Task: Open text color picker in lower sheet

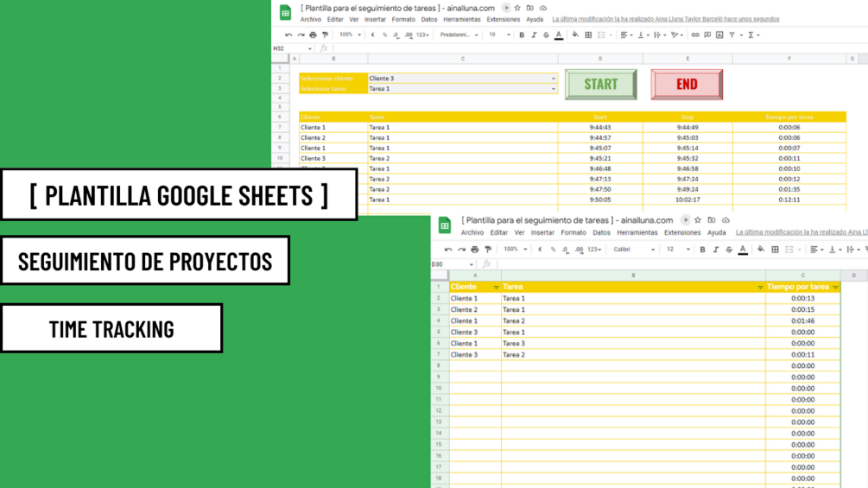Action: pyautogui.click(x=743, y=250)
